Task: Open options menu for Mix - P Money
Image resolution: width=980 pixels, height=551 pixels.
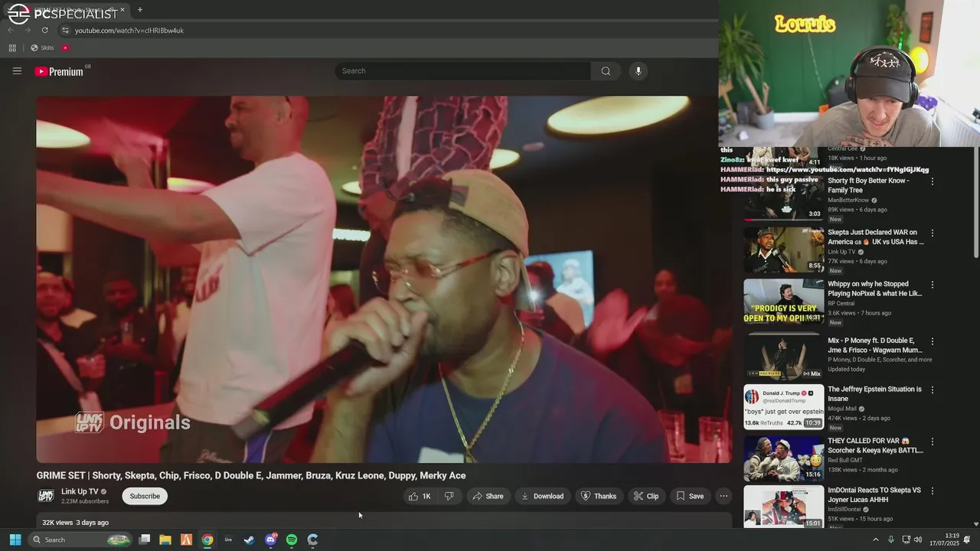Action: (x=933, y=341)
